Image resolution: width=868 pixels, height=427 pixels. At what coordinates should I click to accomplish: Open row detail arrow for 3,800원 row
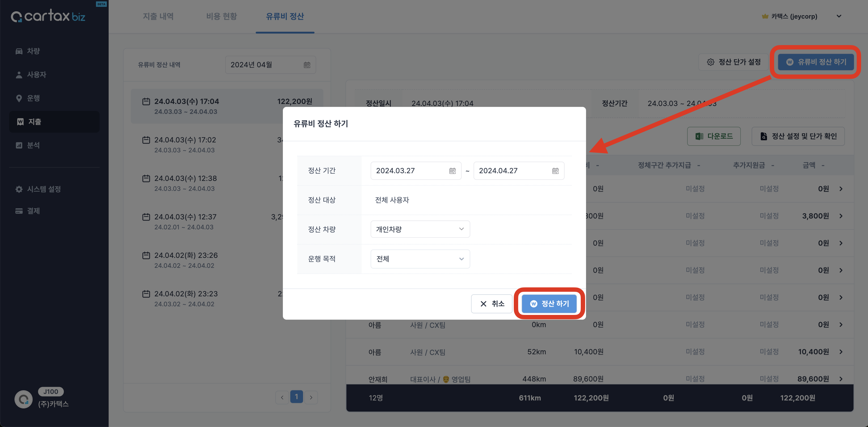[841, 216]
